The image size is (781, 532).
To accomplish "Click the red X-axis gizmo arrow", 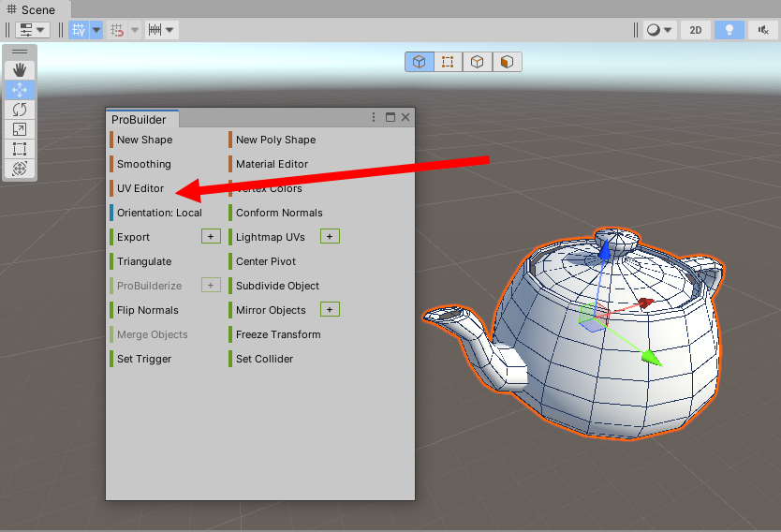I will click(x=645, y=303).
